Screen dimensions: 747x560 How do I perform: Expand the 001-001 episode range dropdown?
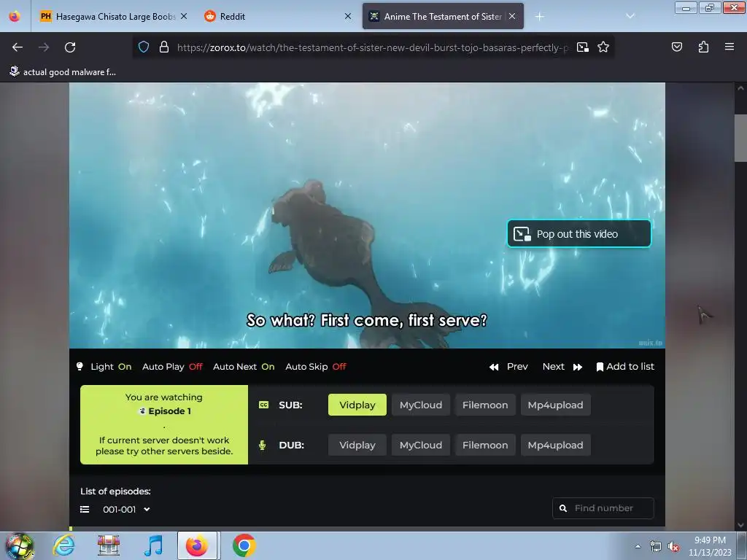[x=127, y=510]
